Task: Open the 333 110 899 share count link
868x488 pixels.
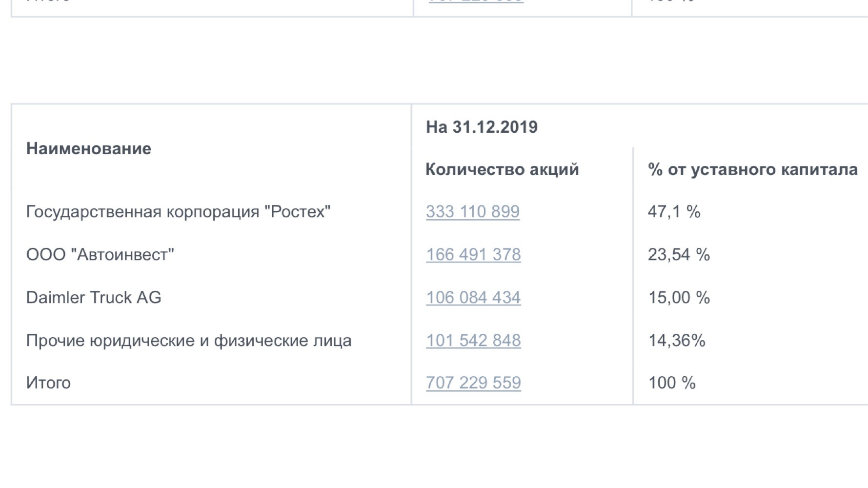Action: (x=473, y=211)
